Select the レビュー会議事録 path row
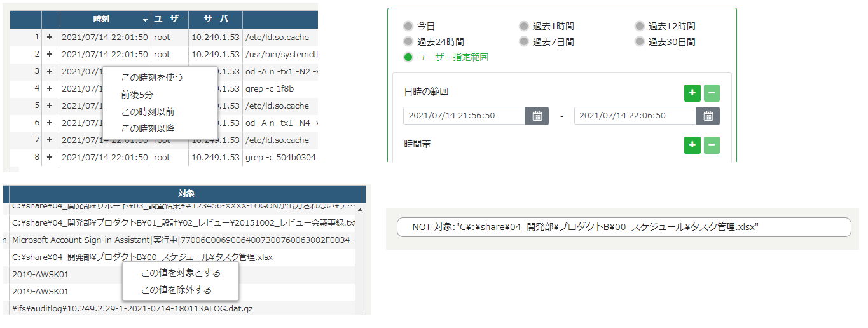Screen dimensions: 868x328 (182, 223)
